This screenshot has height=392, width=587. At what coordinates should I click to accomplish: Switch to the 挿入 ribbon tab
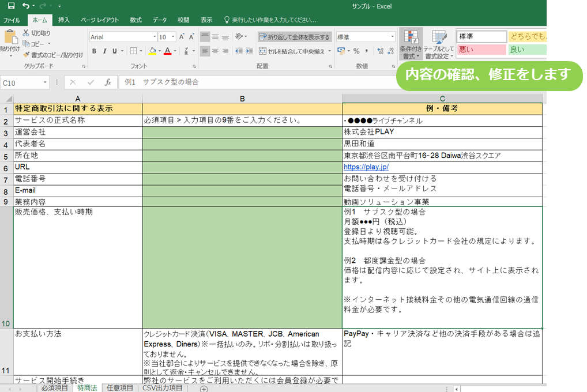click(x=64, y=20)
